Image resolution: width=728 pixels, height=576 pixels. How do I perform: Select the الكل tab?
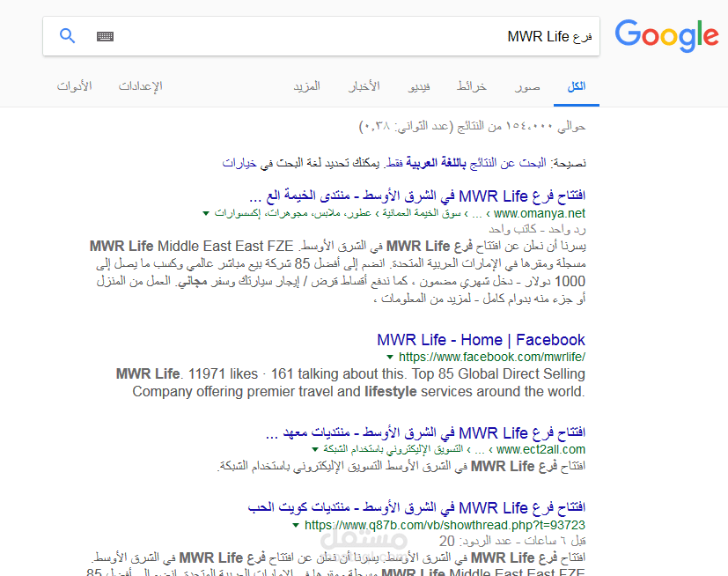pyautogui.click(x=577, y=86)
